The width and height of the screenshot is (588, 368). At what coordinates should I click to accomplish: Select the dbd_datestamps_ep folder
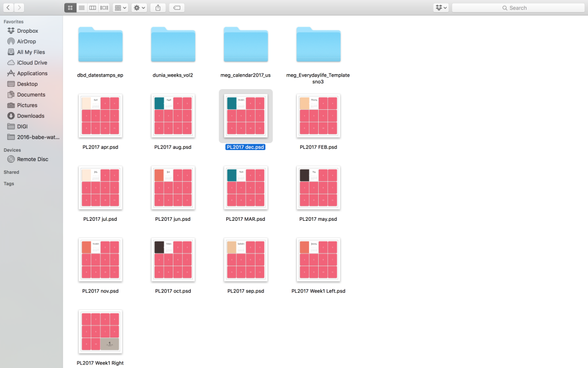pos(100,45)
